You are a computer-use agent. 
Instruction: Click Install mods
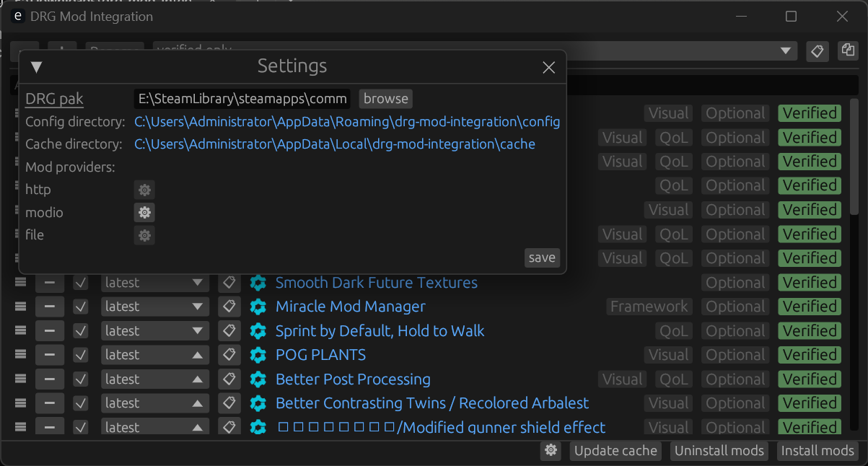coord(817,451)
